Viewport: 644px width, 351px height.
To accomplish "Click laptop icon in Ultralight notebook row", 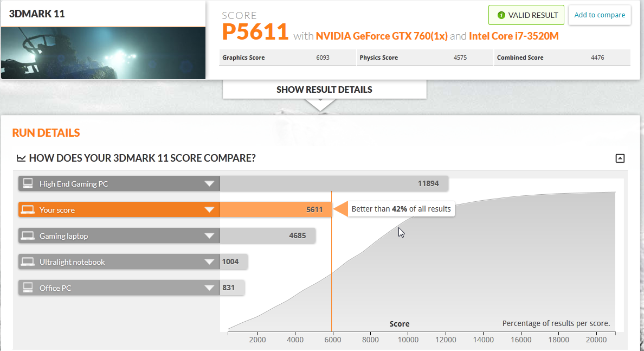I will tap(28, 261).
